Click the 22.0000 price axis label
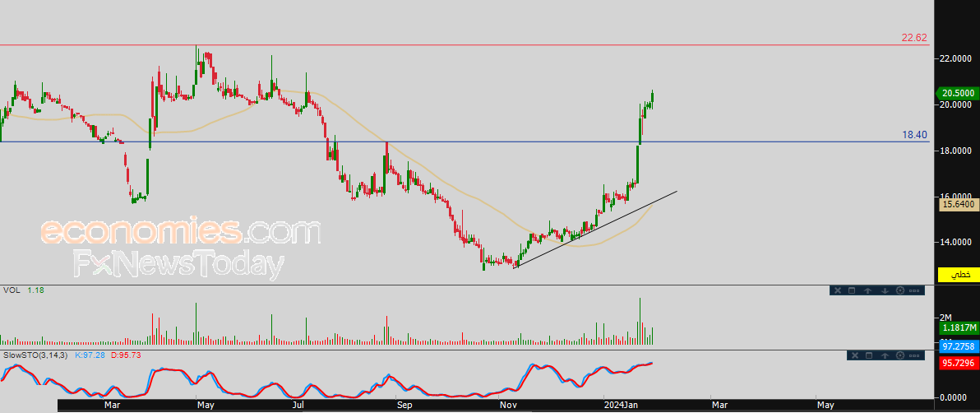The height and width of the screenshot is (413, 980). (x=957, y=58)
